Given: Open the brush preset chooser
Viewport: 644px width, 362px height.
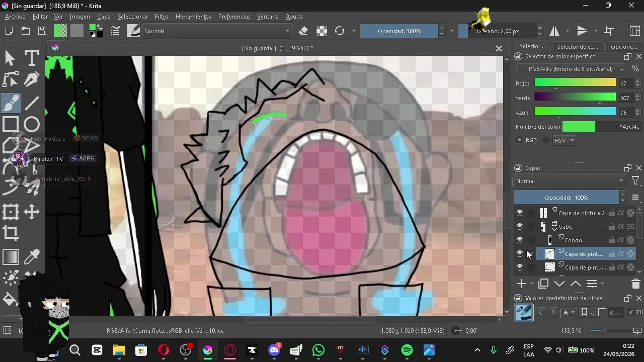Looking at the screenshot, I should (133, 31).
